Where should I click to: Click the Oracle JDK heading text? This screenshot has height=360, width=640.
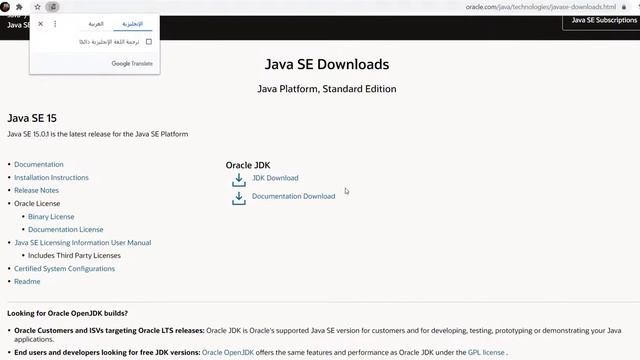pyautogui.click(x=248, y=165)
